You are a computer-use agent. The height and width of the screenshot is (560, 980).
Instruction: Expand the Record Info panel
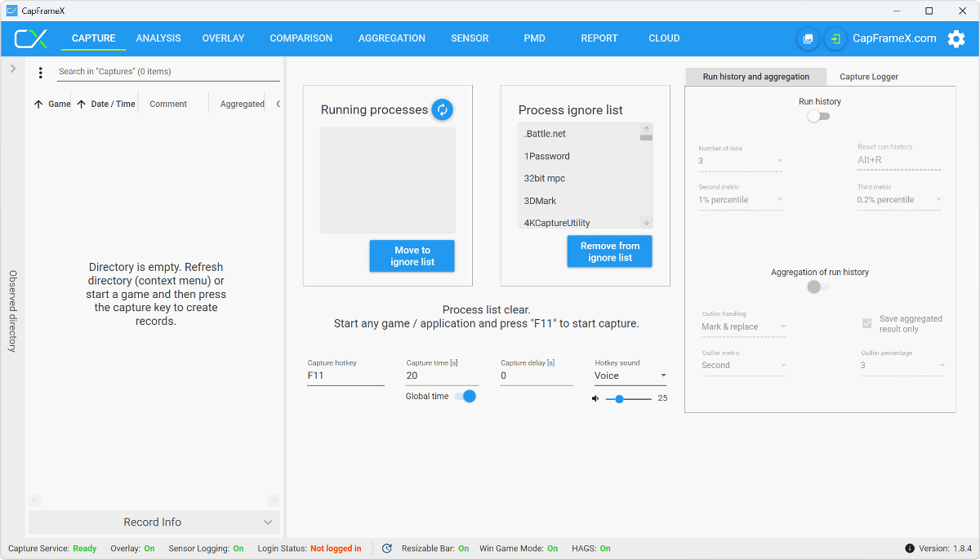[x=154, y=522]
